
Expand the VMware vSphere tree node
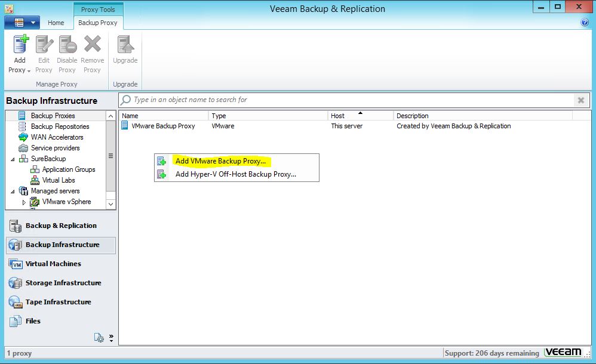(x=24, y=202)
